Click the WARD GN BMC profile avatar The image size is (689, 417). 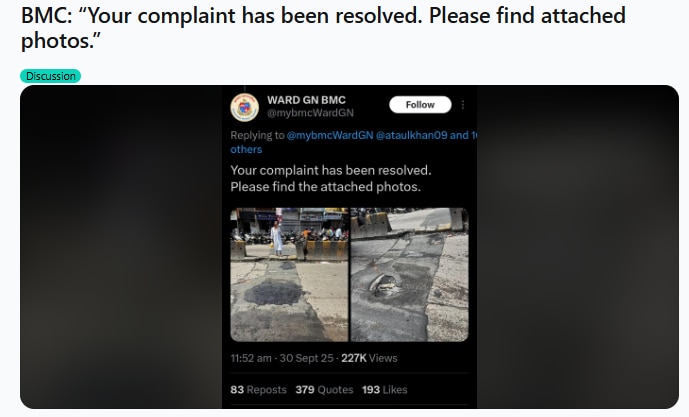[244, 107]
